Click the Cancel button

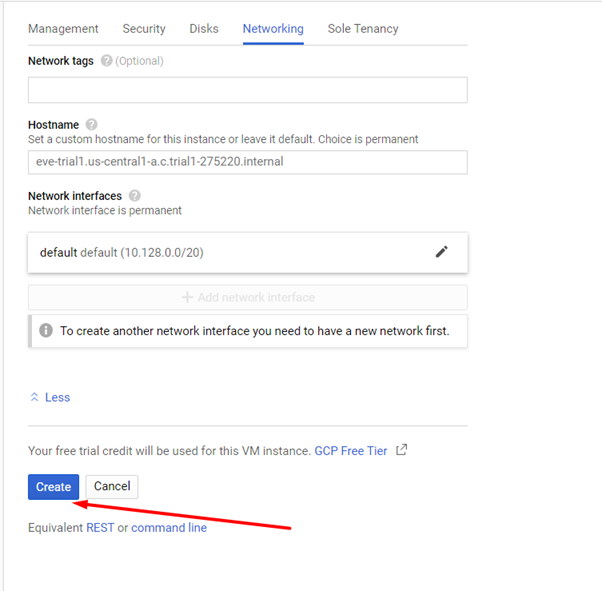112,487
